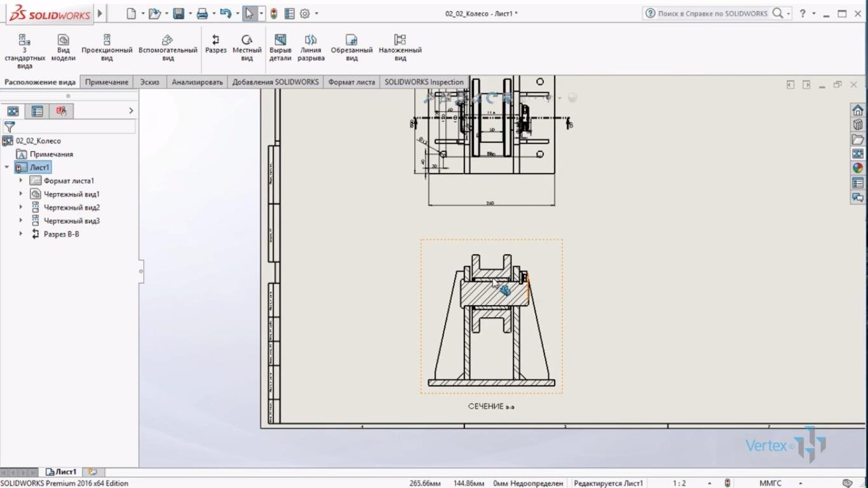The image size is (868, 488).
Task: Click the SOLIDWORKS help search field
Action: (712, 13)
